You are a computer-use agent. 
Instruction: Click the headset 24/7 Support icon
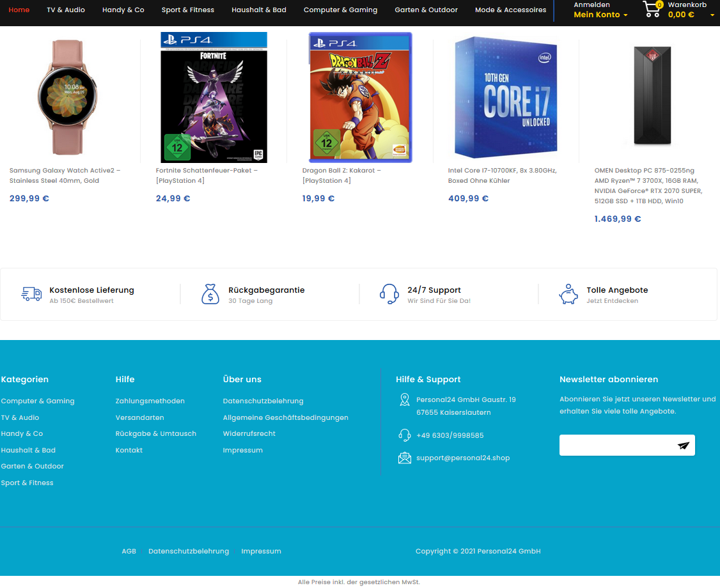389,294
